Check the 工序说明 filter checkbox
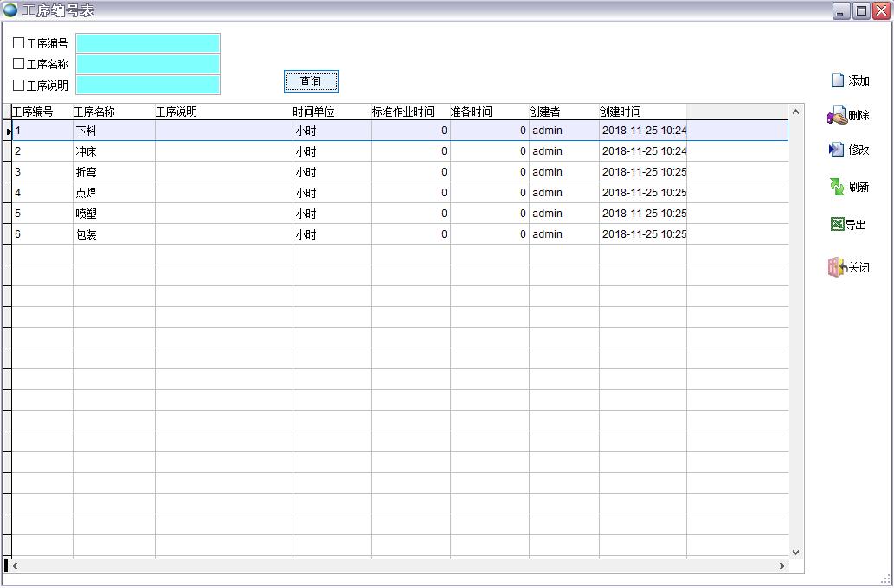This screenshot has width=894, height=588. coord(19,86)
